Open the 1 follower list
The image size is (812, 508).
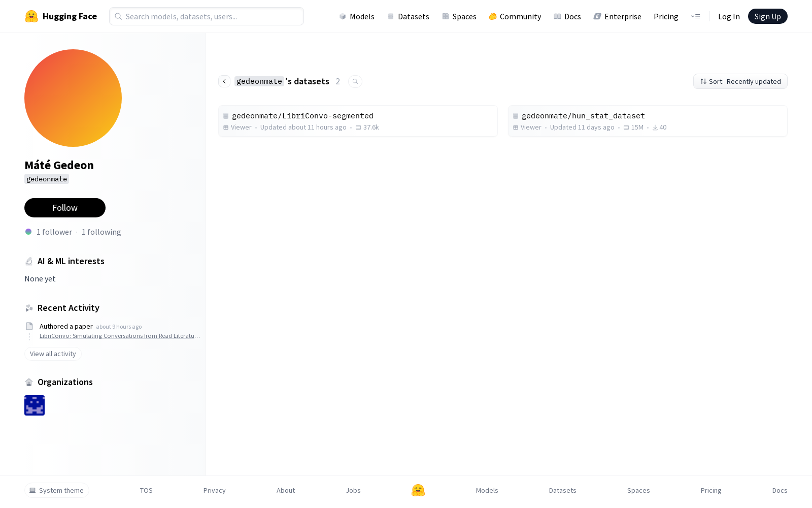point(54,232)
